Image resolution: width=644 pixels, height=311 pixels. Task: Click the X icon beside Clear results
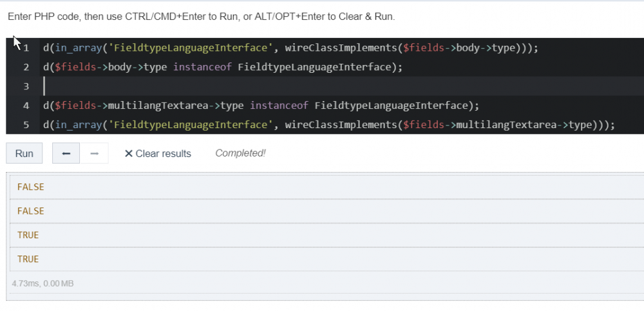click(x=128, y=153)
